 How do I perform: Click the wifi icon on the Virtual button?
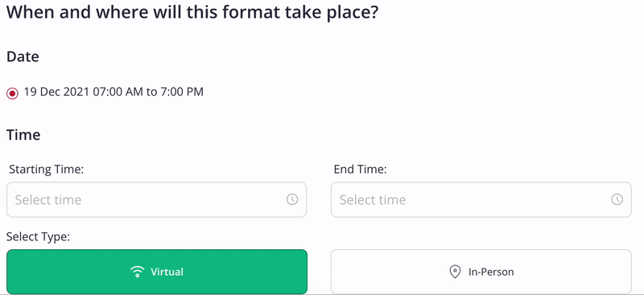tap(137, 272)
